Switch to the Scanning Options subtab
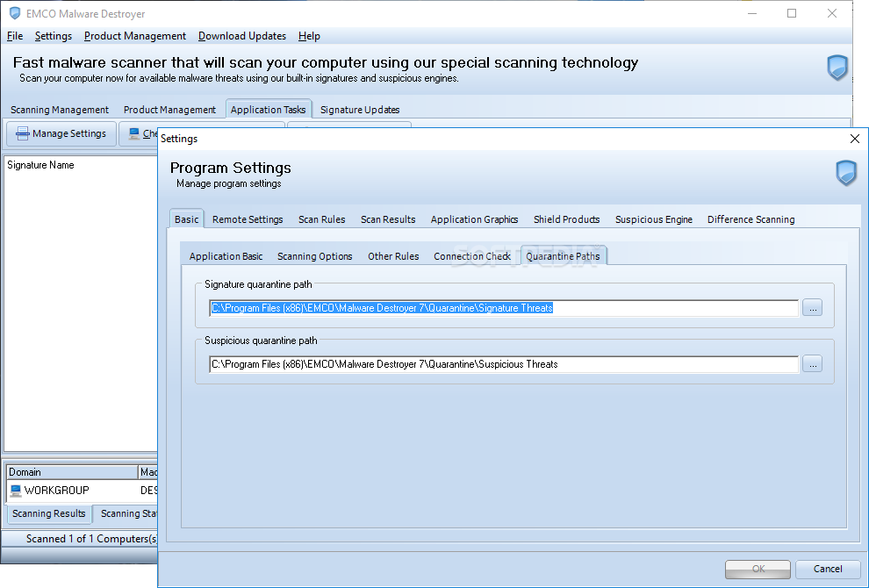The image size is (869, 588). click(315, 256)
